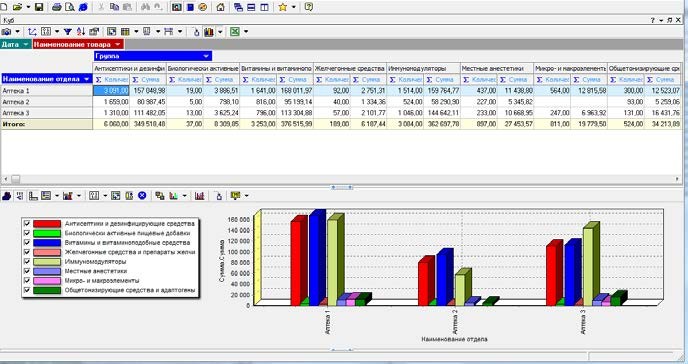Click the blue Витамины legend color swatch
Image resolution: width=688 pixels, height=364 pixels.
47,243
